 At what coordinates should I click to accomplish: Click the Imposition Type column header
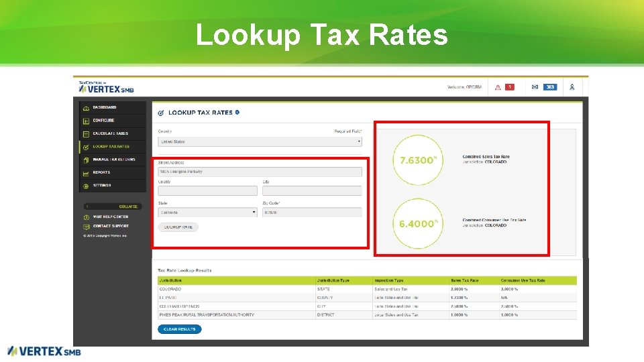pyautogui.click(x=411, y=281)
